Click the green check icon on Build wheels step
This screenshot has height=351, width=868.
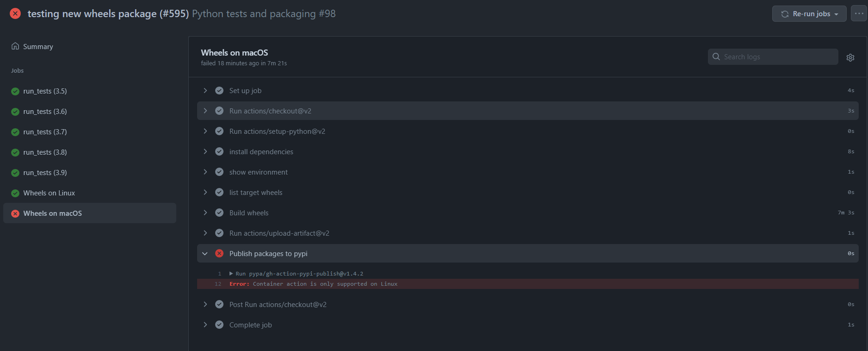click(219, 213)
